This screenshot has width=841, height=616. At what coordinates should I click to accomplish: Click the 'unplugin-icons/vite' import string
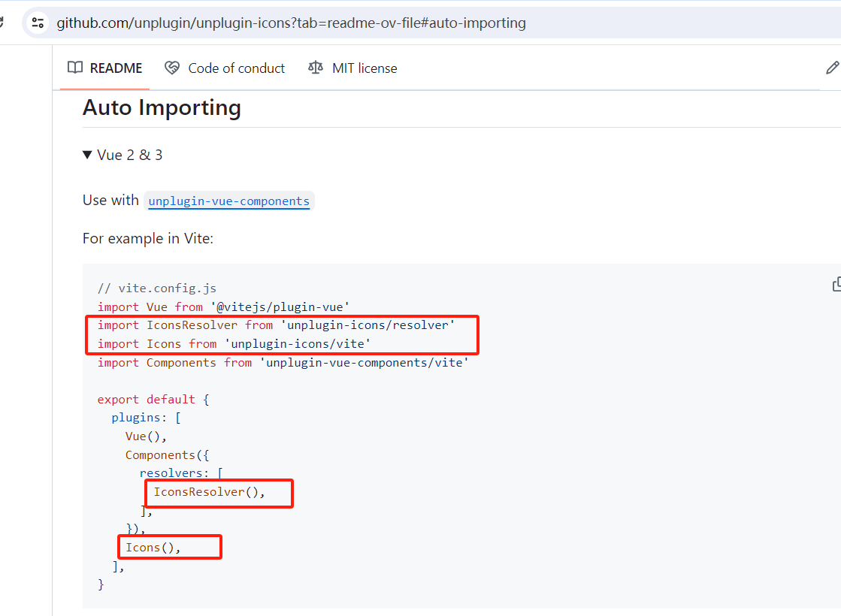[x=297, y=343]
